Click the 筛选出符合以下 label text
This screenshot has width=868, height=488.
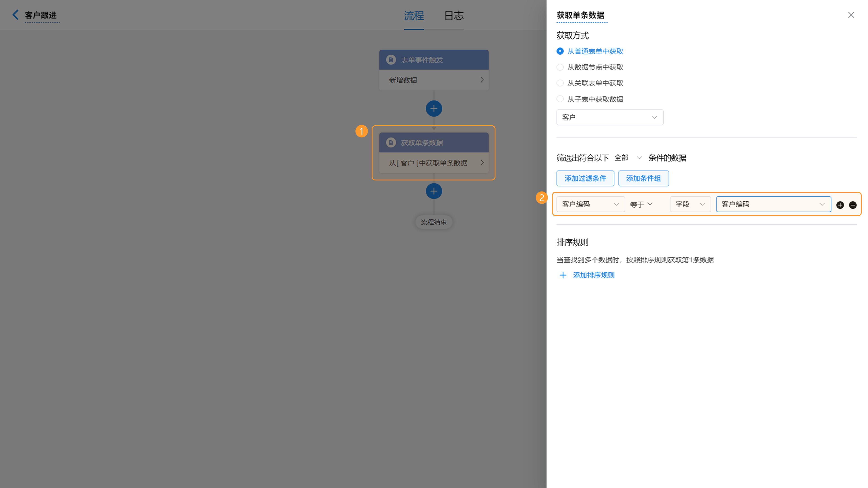(583, 158)
